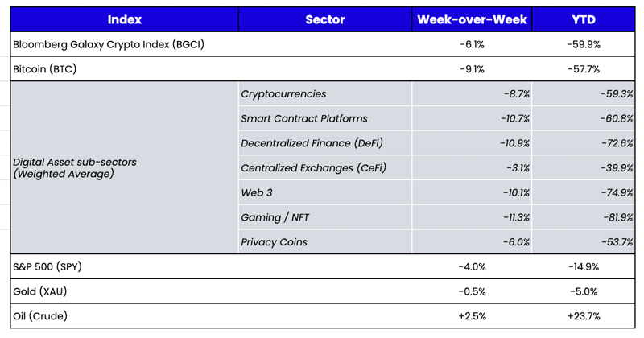Select the Week-over-Week column header

pos(471,19)
